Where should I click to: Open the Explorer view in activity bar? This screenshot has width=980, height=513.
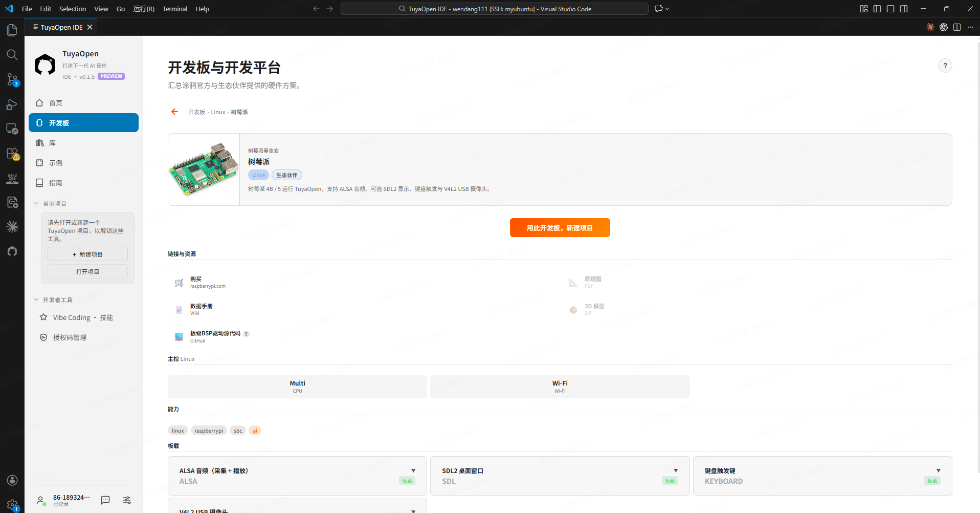[x=12, y=30]
